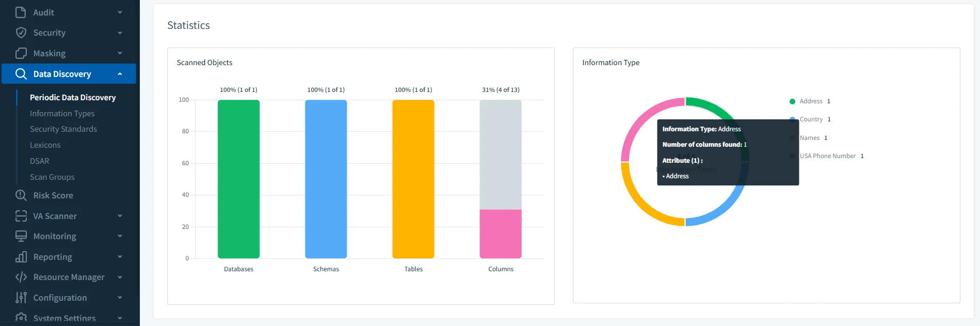Click the Risk Score icon
980x326 pixels.
(21, 195)
